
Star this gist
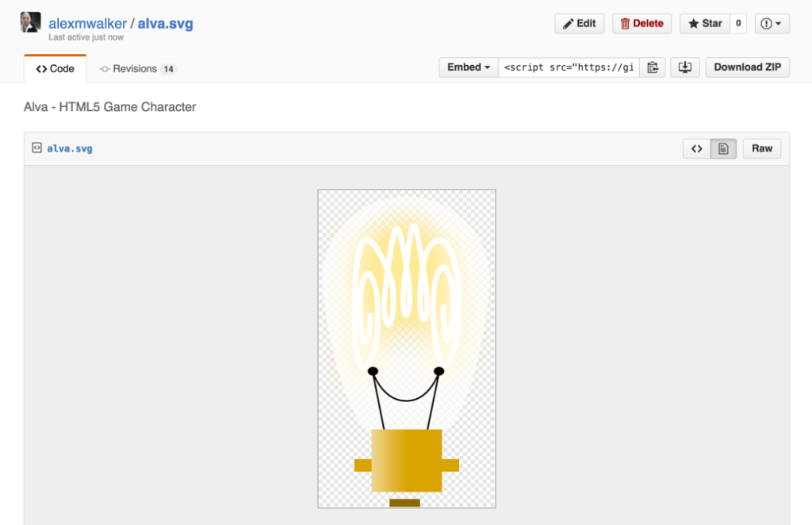click(x=705, y=23)
